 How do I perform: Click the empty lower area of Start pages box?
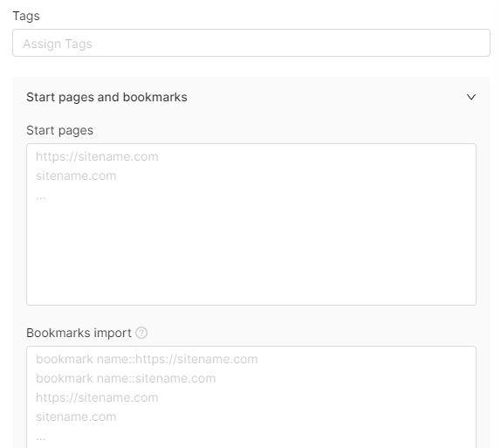[x=251, y=256]
